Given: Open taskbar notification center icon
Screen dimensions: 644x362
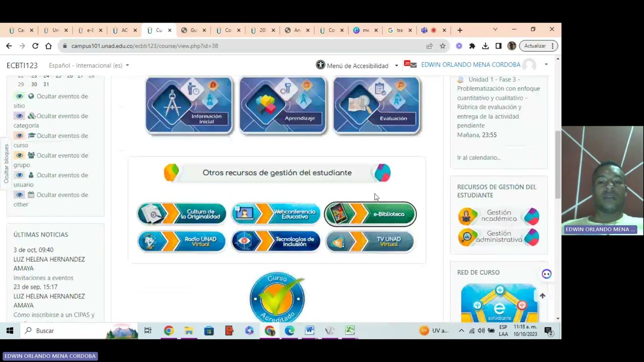Looking at the screenshot, I should [x=549, y=330].
